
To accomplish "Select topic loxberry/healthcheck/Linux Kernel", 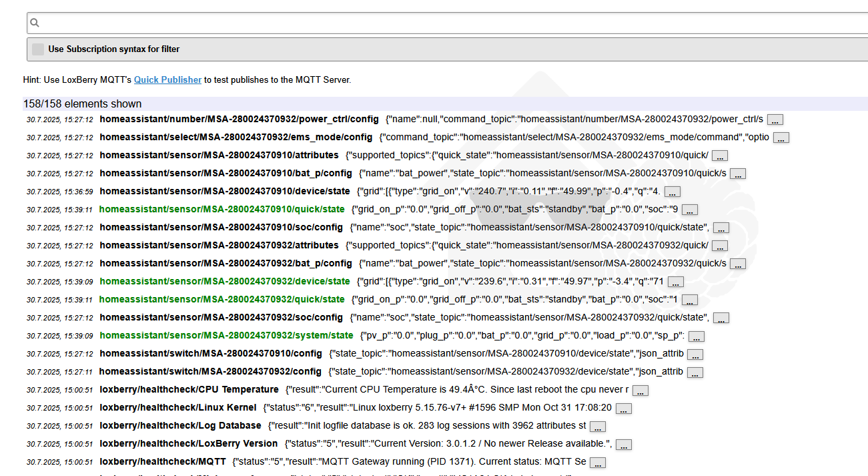I will (177, 407).
